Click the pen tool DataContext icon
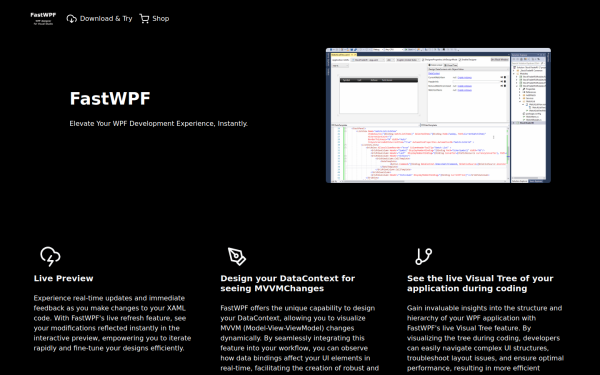 click(x=237, y=256)
